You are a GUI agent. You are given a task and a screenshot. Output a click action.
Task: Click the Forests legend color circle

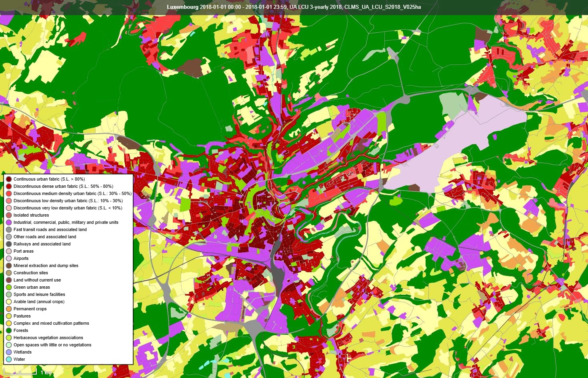coord(9,330)
